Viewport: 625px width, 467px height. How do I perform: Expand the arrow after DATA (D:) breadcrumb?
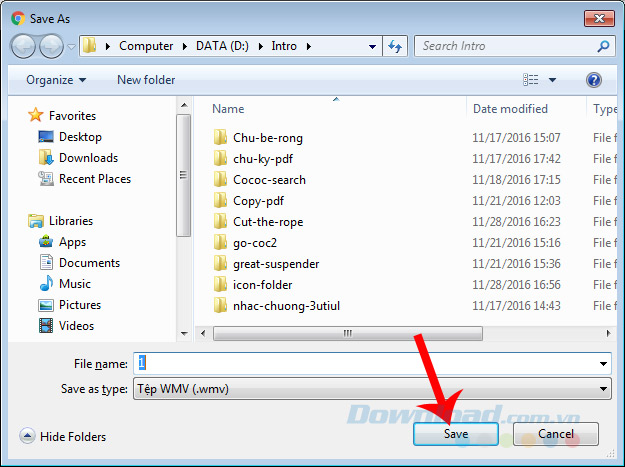click(261, 47)
